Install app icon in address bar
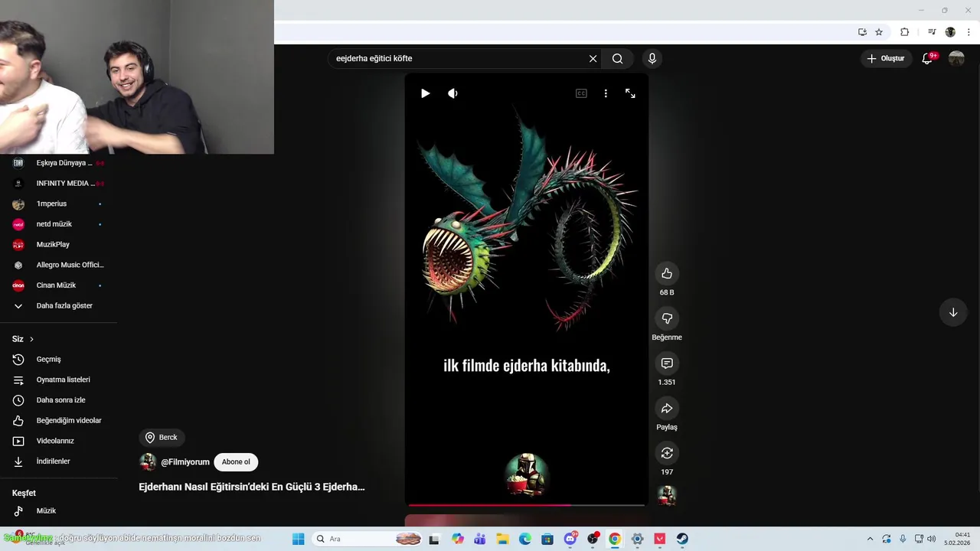The width and height of the screenshot is (980, 551). click(862, 32)
